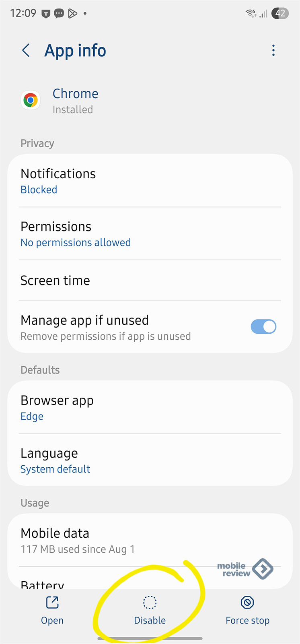The width and height of the screenshot is (300, 644).
Task: Open Screen time entry
Action: click(x=150, y=281)
